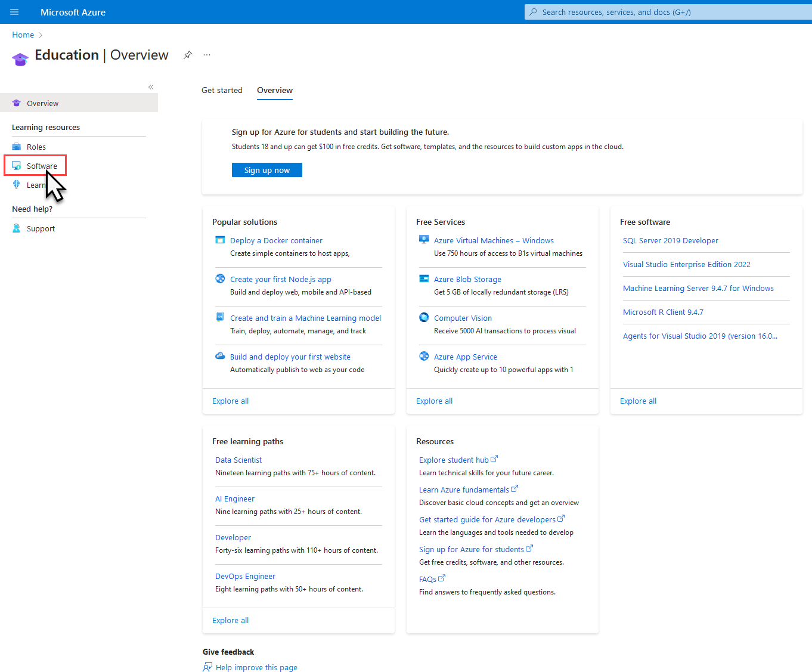This screenshot has height=672, width=812.
Task: Click the Microsoft Azure header title
Action: point(73,13)
